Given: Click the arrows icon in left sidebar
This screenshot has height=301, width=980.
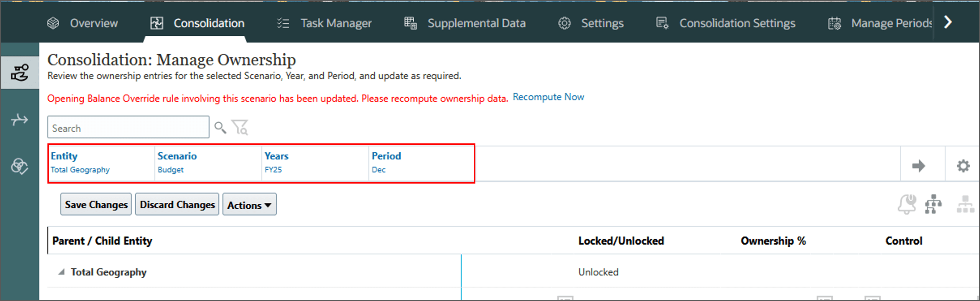Looking at the screenshot, I should pos(19,120).
